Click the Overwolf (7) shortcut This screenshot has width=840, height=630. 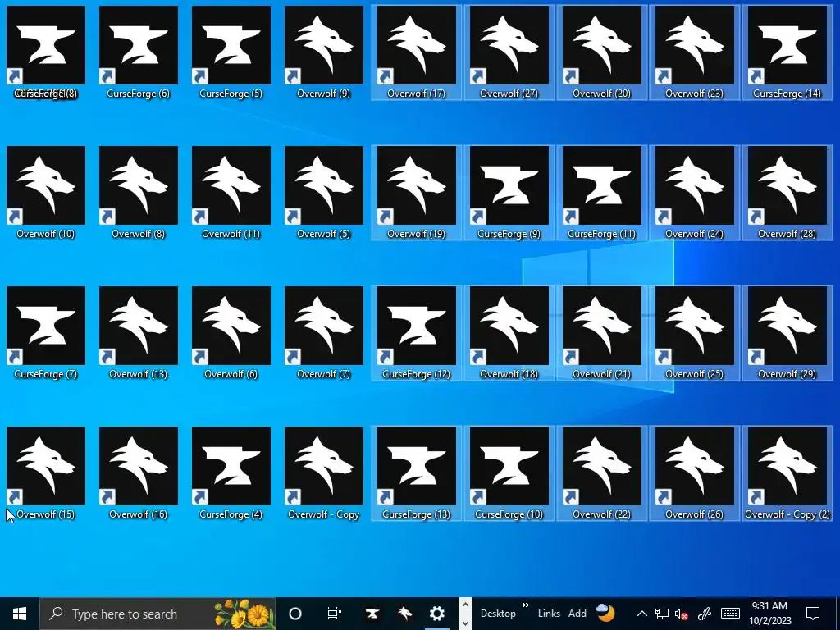coord(323,333)
